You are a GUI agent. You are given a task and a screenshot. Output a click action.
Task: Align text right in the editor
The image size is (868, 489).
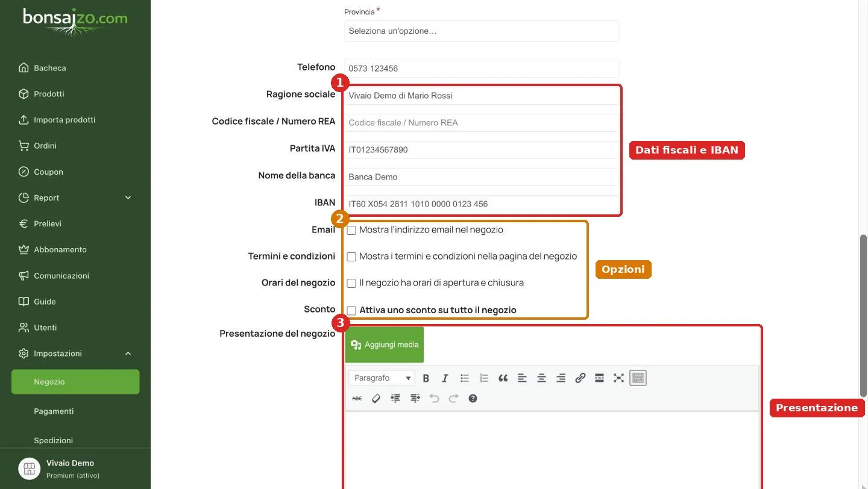click(x=561, y=378)
